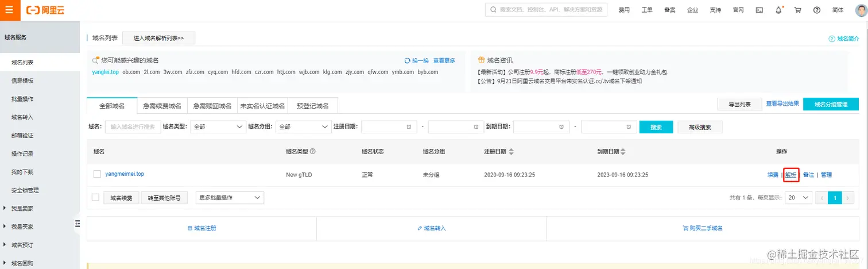This screenshot has height=269, width=868.
Task: Click 查看更多 suggested domains link
Action: (444, 60)
